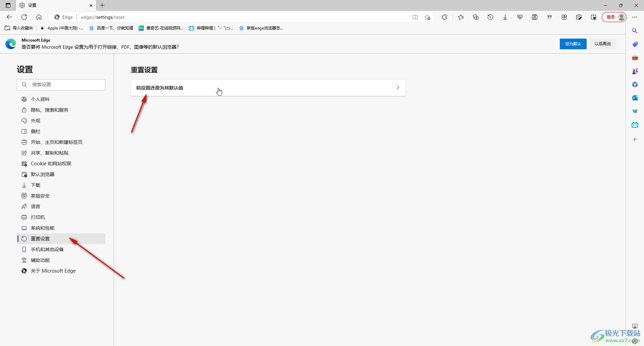644x346 pixels.
Task: Open the sidebar Bilibili icon
Action: tap(635, 125)
